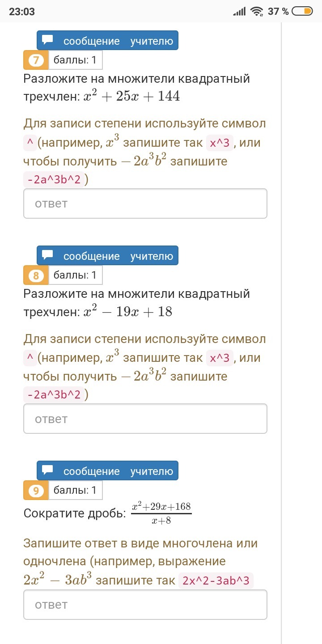The image size is (322, 644).
Task: Click speech bubble icon above question 8
Action: coord(48,255)
